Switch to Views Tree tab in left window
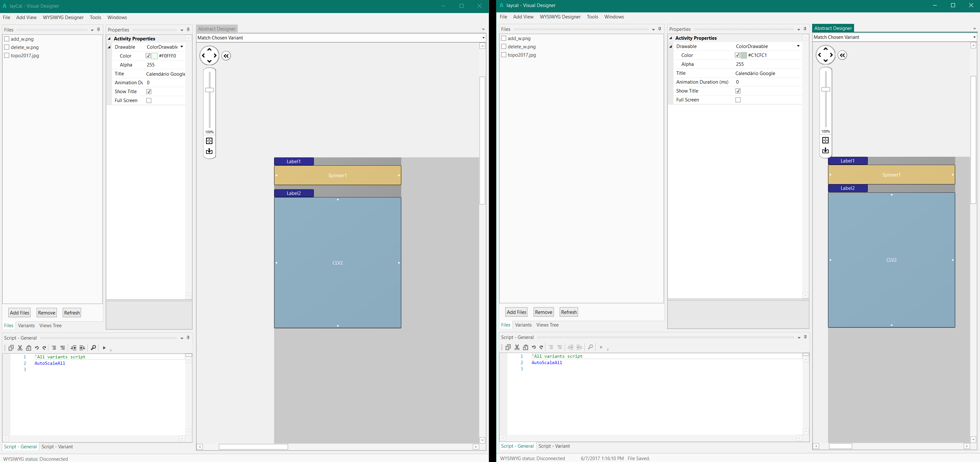 50,325
